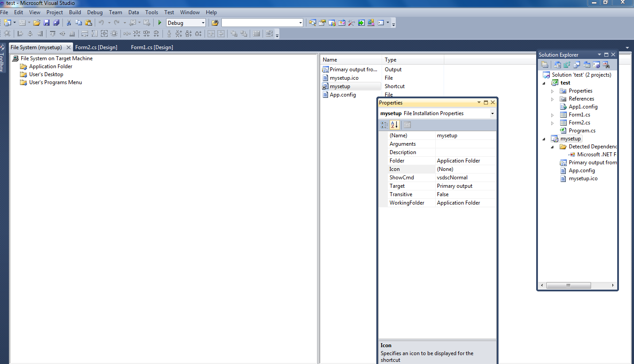Select User's Programs Menu folder
The width and height of the screenshot is (634, 364).
(x=55, y=82)
